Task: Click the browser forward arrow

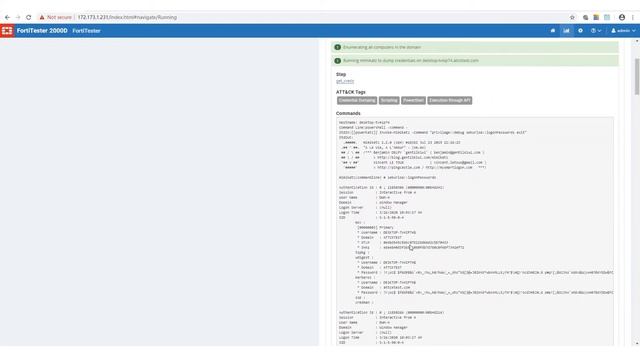Action: [18, 18]
